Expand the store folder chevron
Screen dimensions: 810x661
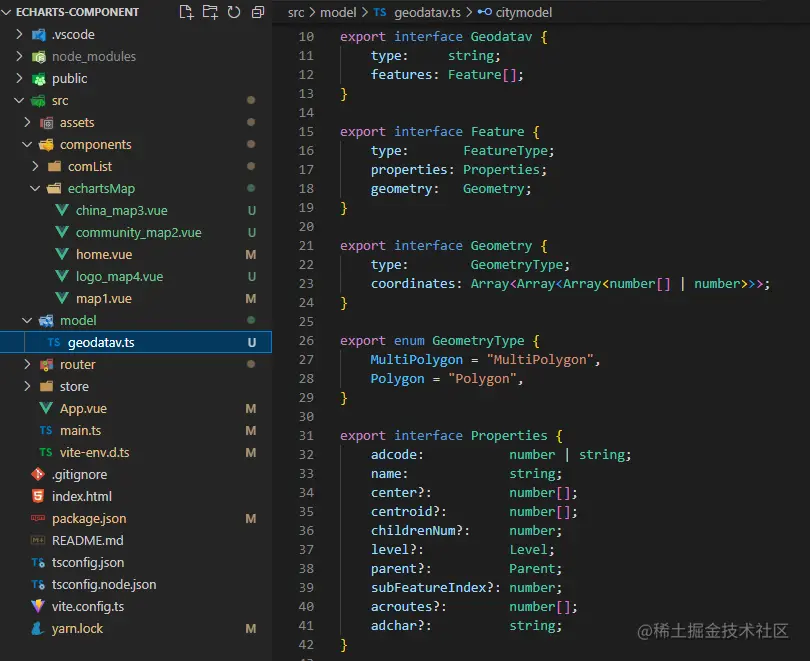tap(27, 386)
